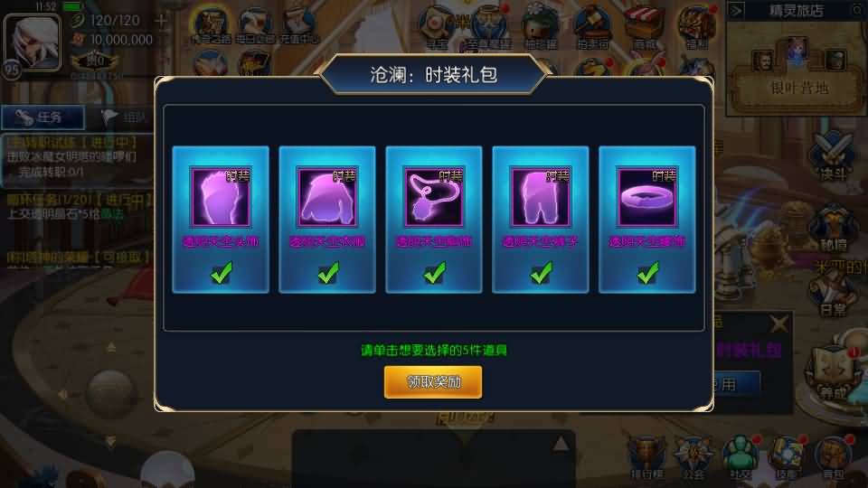Image resolution: width=868 pixels, height=488 pixels.
Task: Open the 日常 daily activities icon
Action: (x=833, y=293)
